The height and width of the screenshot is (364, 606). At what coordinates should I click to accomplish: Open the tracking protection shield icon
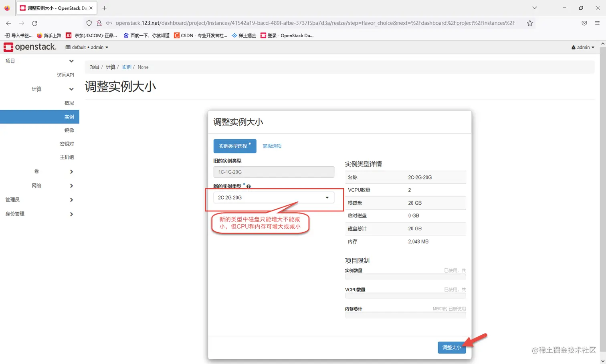89,23
